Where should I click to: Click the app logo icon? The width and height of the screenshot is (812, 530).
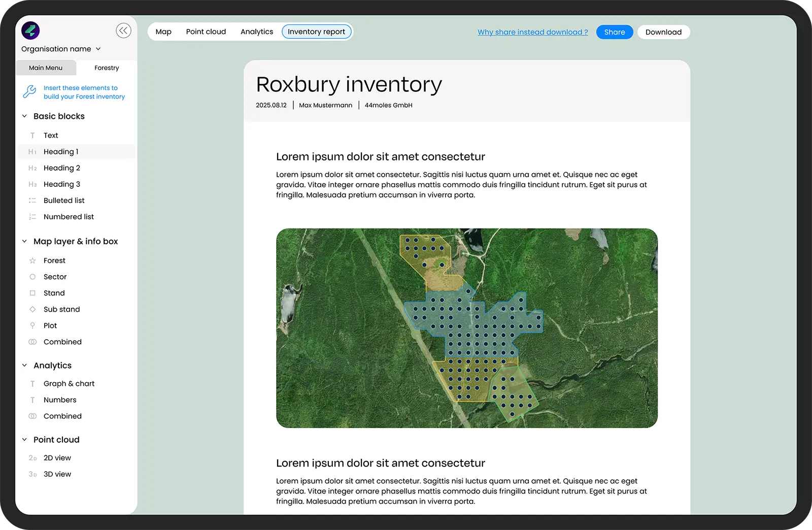30,30
